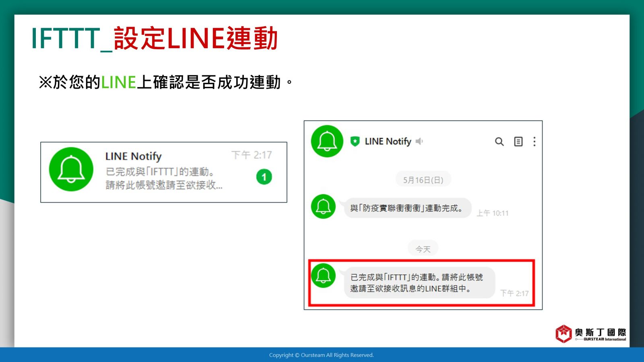
Task: Open the LINE Notify chat list entry
Action: click(x=164, y=172)
